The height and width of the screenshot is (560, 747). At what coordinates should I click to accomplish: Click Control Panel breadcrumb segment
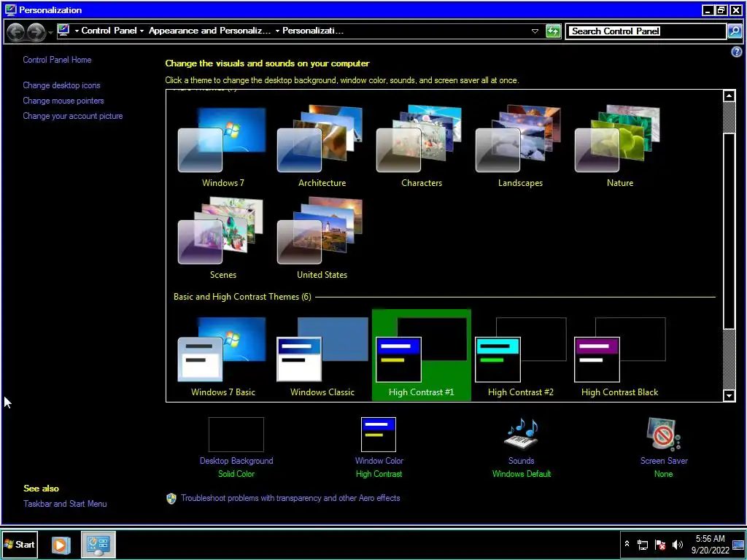[x=109, y=31]
